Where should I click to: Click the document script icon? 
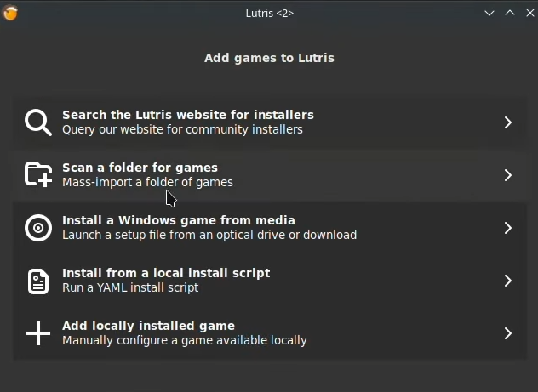pos(38,281)
